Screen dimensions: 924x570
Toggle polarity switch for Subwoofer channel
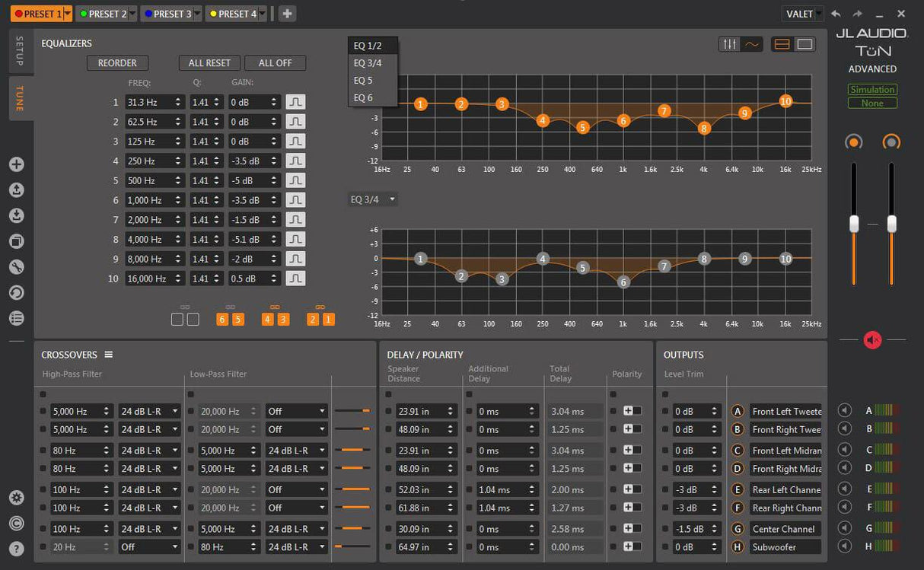pos(632,546)
